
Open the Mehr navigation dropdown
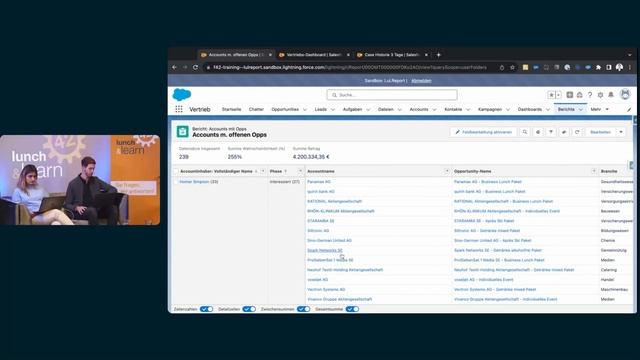click(599, 109)
